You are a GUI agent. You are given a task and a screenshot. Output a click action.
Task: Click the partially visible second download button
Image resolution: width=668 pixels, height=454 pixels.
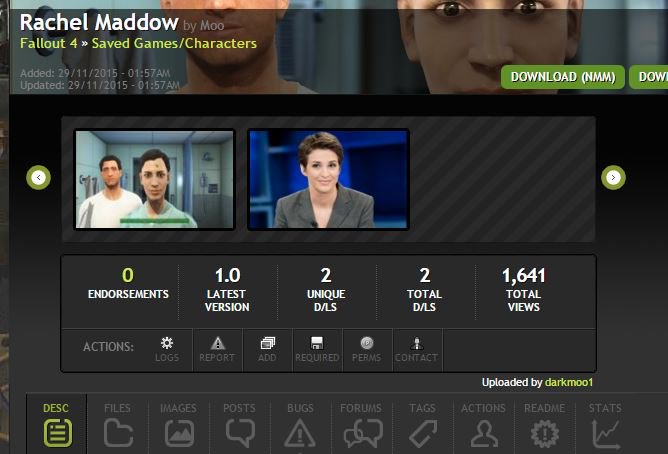click(649, 77)
